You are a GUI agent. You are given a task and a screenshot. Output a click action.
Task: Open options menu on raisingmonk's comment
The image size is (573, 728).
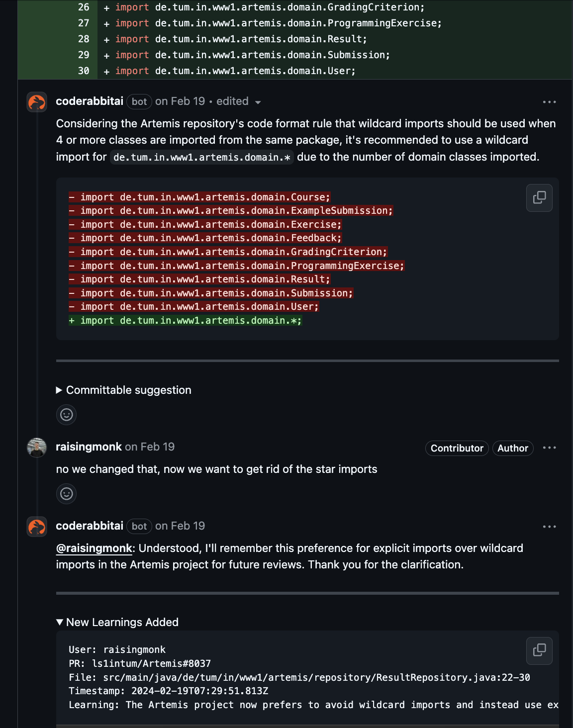pyautogui.click(x=549, y=448)
